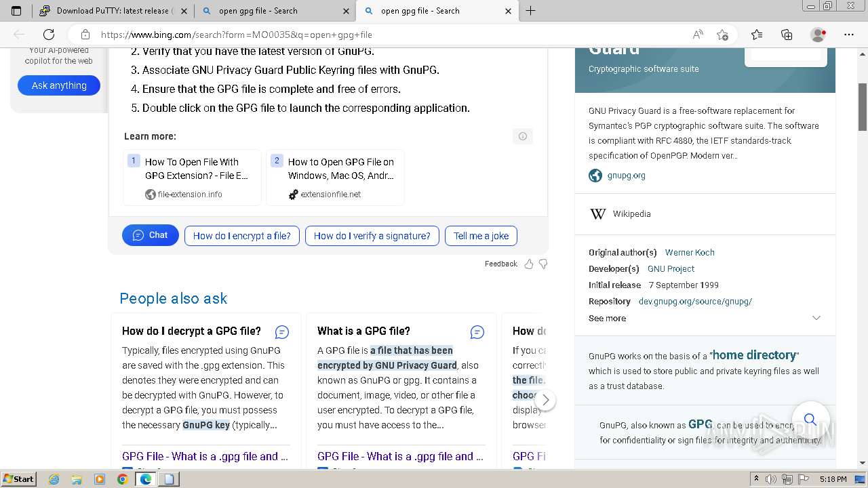
Task: Click the floating search magnifier button
Action: (810, 419)
